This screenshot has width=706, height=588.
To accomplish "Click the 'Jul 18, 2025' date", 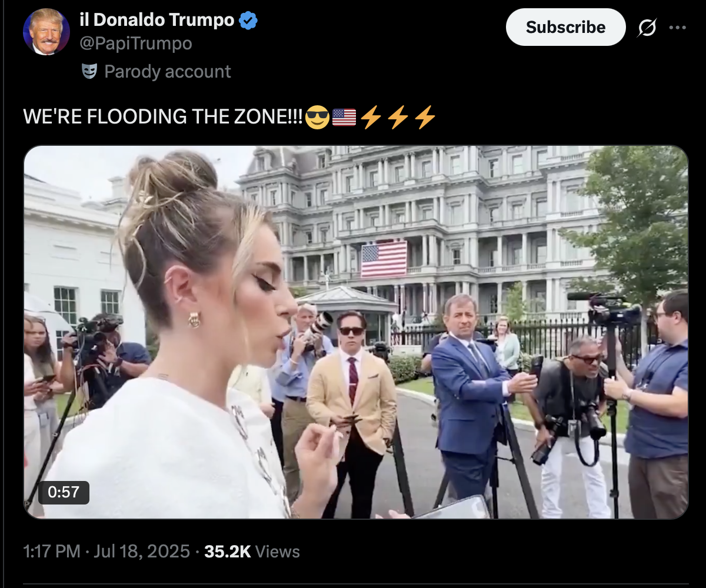I will point(141,552).
